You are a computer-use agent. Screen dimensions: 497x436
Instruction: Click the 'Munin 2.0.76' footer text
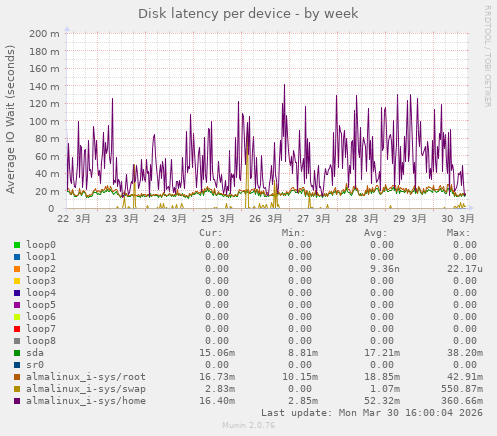(x=248, y=426)
